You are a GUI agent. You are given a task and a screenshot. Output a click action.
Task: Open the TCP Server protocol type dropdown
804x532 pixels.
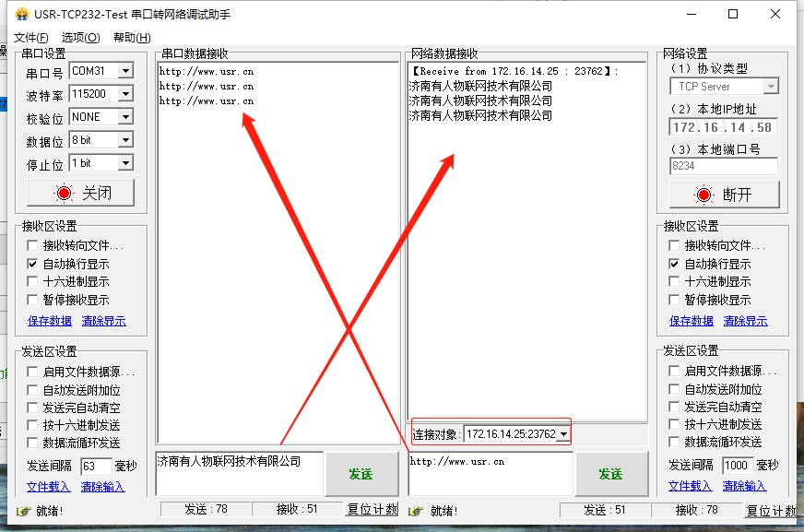[771, 87]
